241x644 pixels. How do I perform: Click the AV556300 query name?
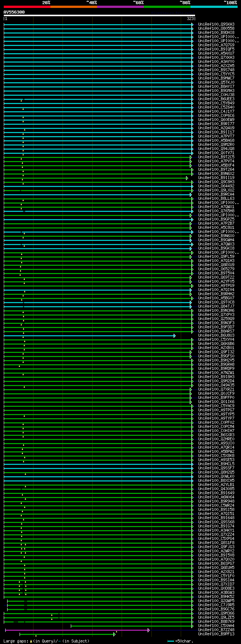pyautogui.click(x=14, y=12)
